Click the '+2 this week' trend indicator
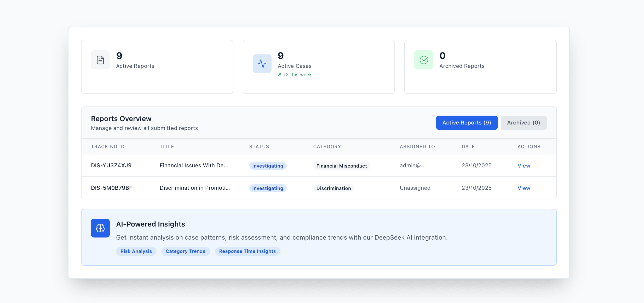The height and width of the screenshot is (303, 644). [294, 75]
